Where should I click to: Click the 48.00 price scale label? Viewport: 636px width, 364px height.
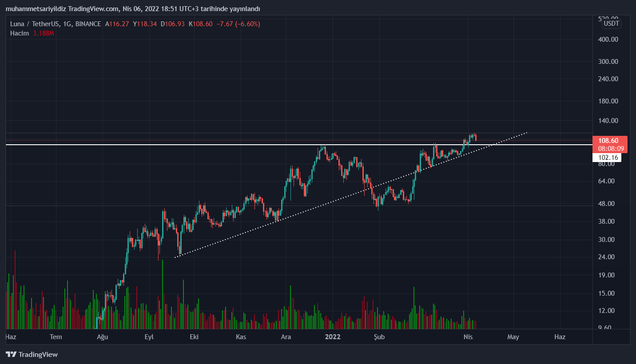coord(608,204)
